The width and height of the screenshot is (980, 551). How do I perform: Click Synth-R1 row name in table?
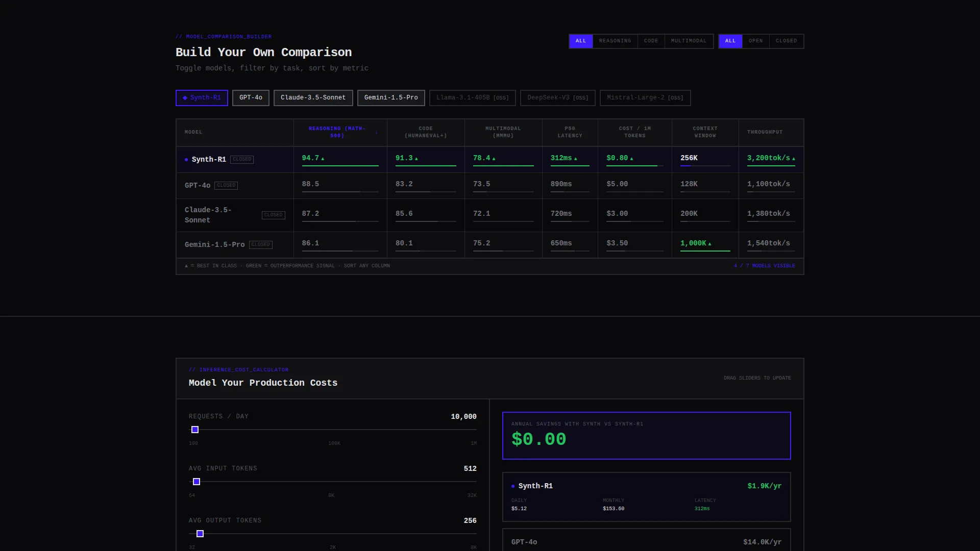209,160
